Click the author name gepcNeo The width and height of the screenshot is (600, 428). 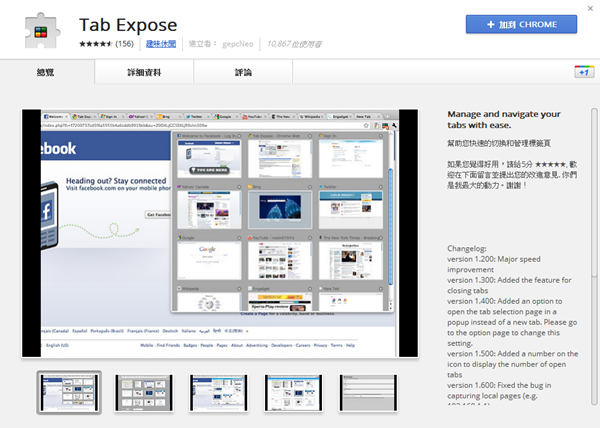(238, 44)
